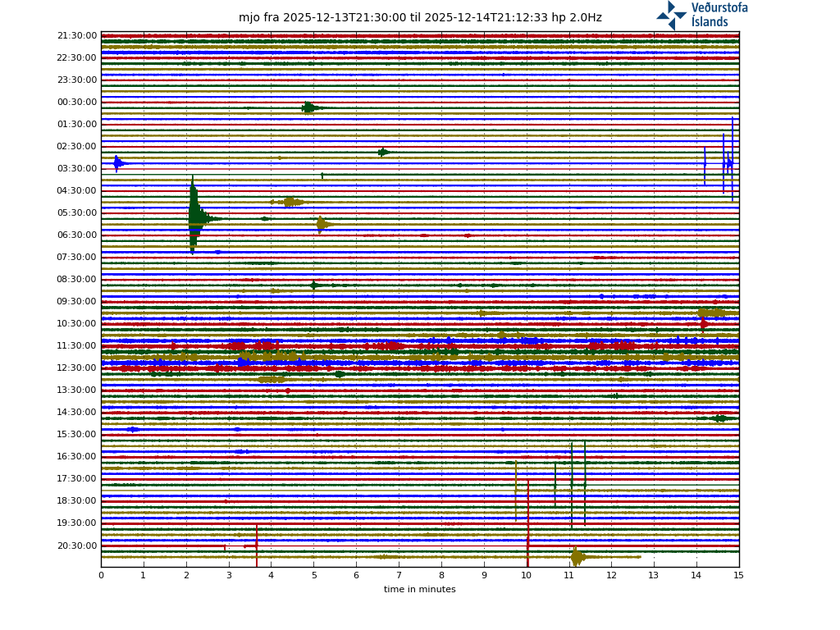This screenshot has width=840, height=630.
Task: Click the Veðurstofa Íslands logo icon
Action: click(671, 16)
